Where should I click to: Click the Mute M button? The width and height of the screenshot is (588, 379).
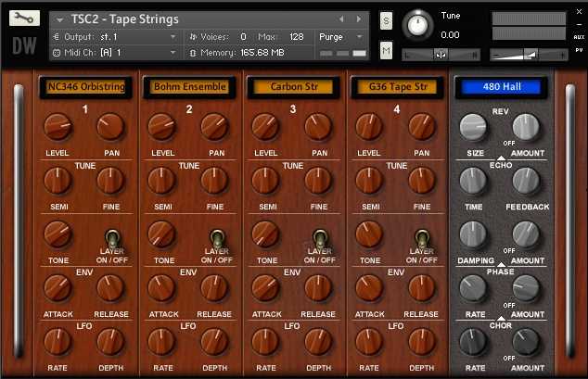click(x=386, y=51)
